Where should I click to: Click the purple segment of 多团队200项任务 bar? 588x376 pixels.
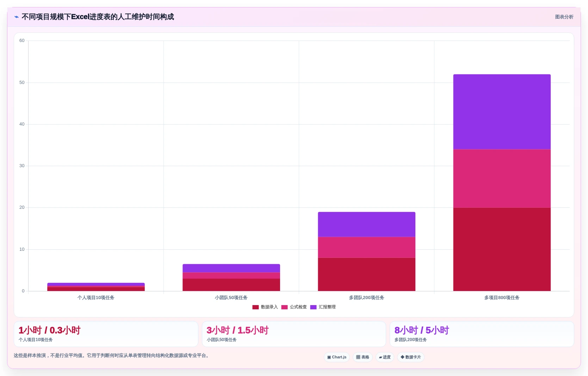tap(366, 224)
